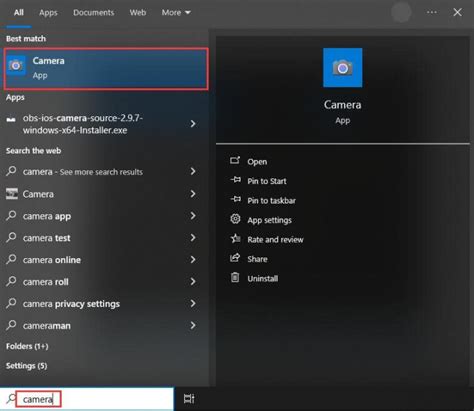Click the Rate and review star icon
474x411 pixels.
tap(235, 238)
